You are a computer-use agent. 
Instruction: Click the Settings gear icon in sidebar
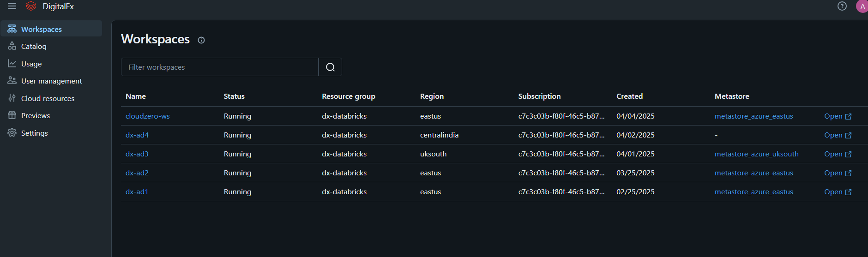click(x=12, y=133)
